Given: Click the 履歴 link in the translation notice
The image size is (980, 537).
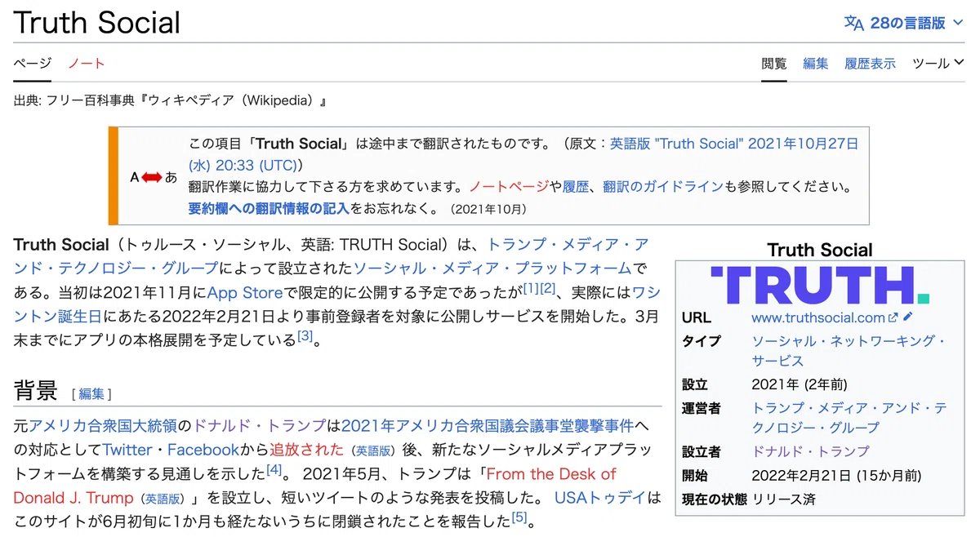Looking at the screenshot, I should pyautogui.click(x=576, y=186).
